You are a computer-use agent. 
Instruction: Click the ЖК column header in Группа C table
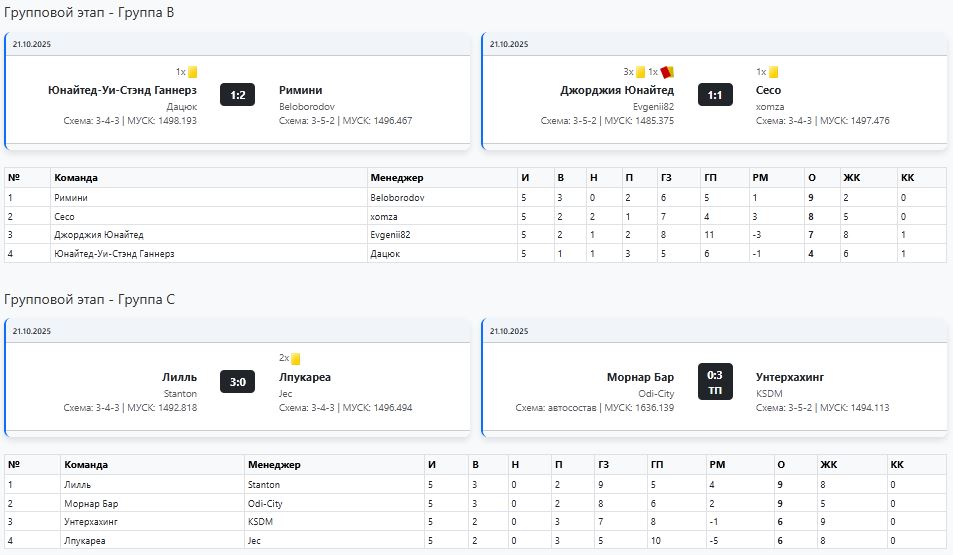pos(828,465)
